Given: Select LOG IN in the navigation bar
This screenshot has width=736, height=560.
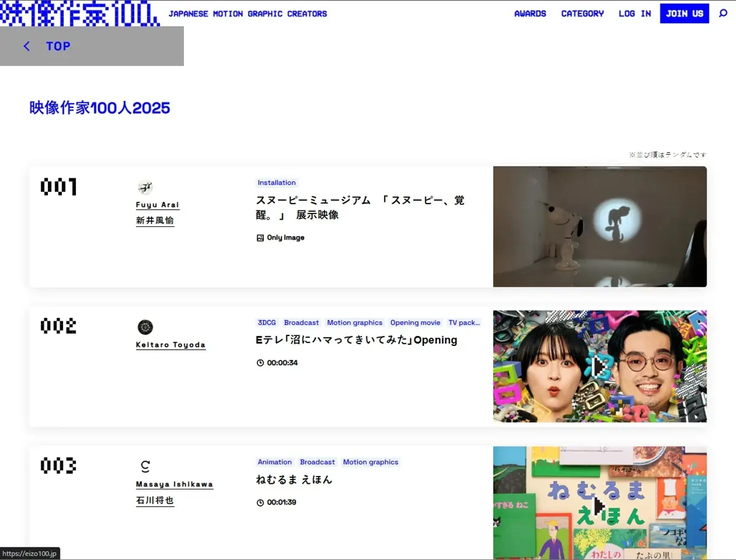Looking at the screenshot, I should [634, 13].
